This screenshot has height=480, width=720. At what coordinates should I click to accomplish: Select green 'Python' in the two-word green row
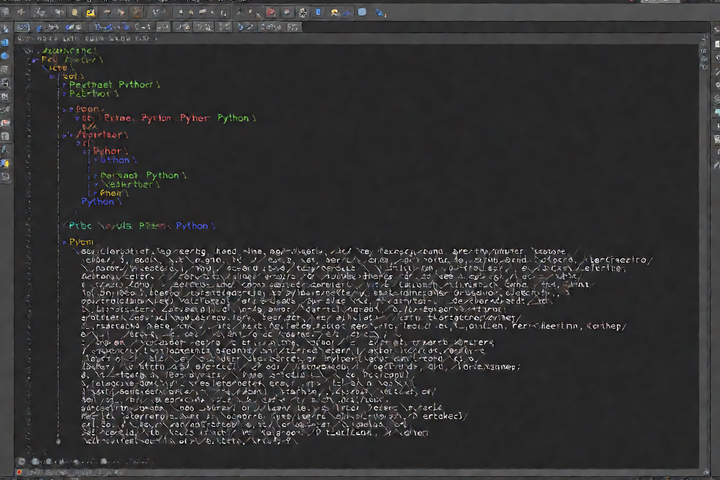(163, 175)
